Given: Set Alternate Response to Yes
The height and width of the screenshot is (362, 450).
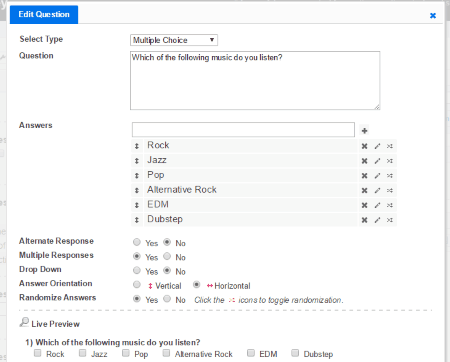Looking at the screenshot, I should click(137, 242).
